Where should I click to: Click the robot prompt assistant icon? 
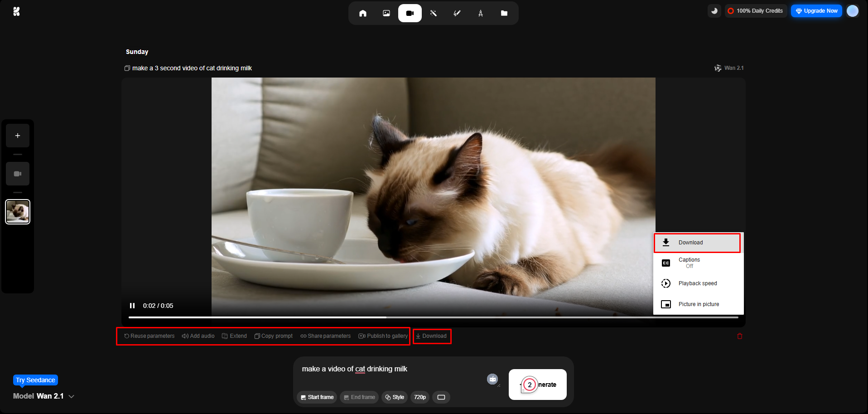(x=492, y=379)
